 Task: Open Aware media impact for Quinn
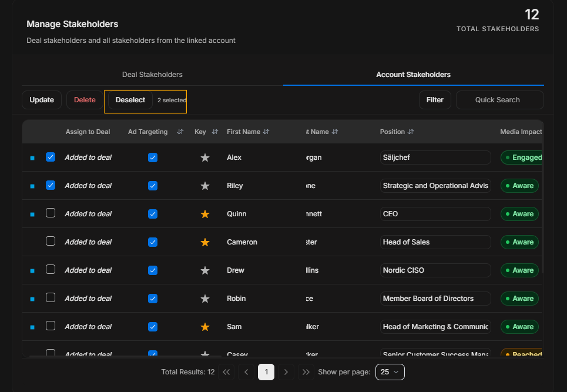coord(519,214)
